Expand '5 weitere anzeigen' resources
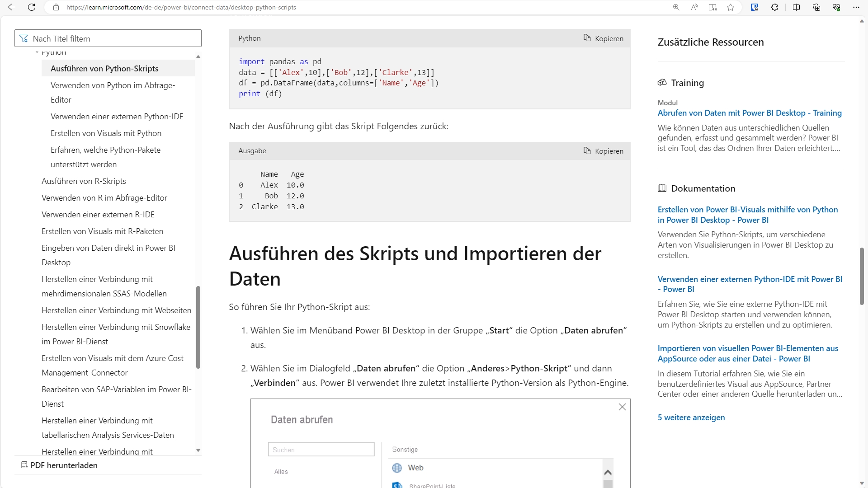This screenshot has height=488, width=868. (x=691, y=418)
